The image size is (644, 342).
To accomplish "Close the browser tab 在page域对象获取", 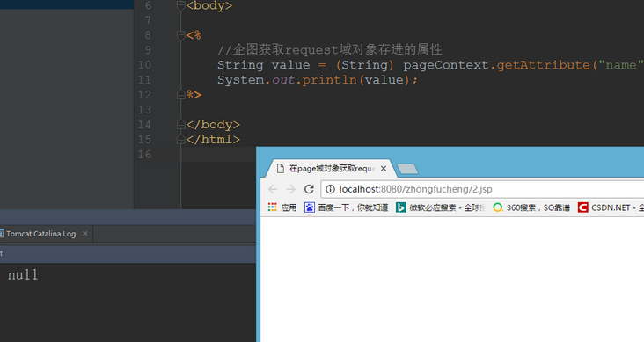I will (x=384, y=168).
